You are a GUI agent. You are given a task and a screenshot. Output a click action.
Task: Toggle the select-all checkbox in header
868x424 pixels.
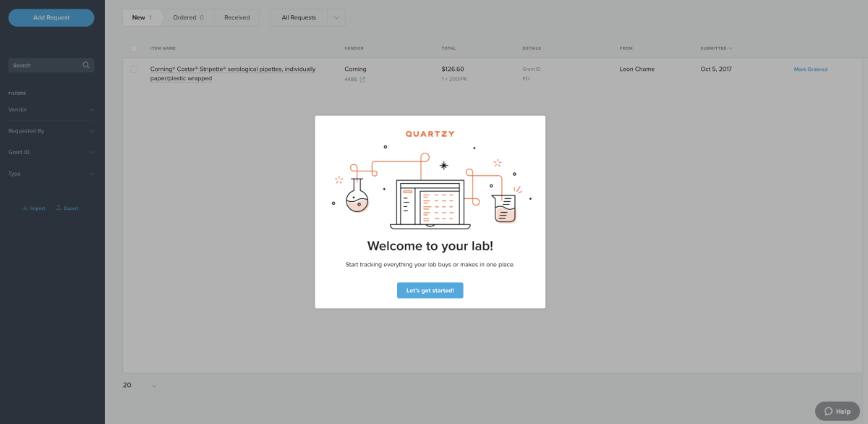(x=134, y=48)
